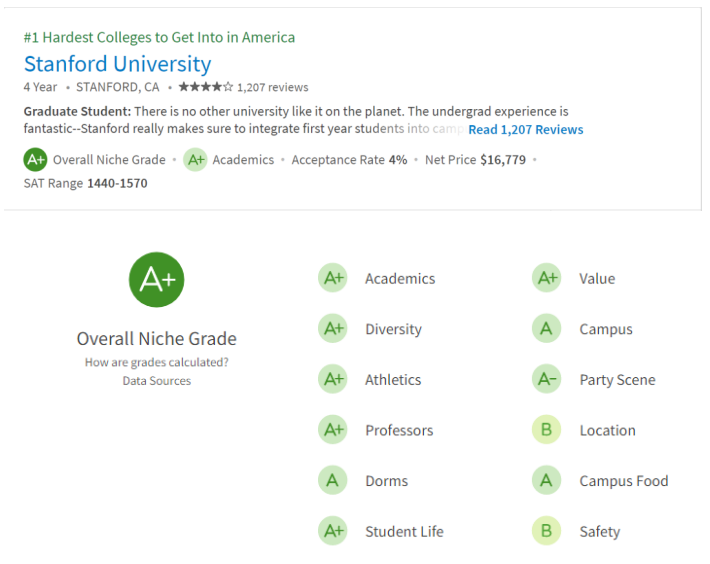Select the A+ grade icon for Athletics

[333, 379]
